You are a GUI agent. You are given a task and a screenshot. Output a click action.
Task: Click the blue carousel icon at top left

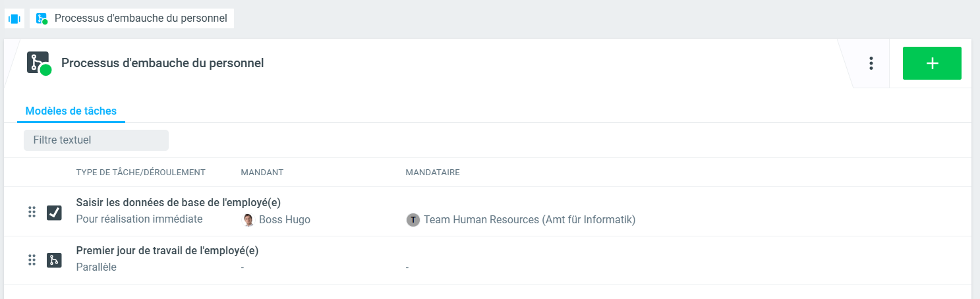14,18
